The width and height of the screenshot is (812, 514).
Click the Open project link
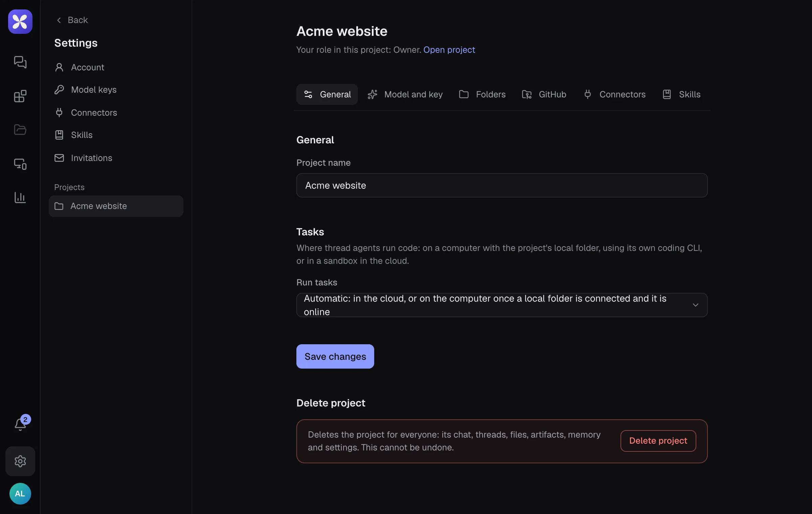[x=449, y=50]
